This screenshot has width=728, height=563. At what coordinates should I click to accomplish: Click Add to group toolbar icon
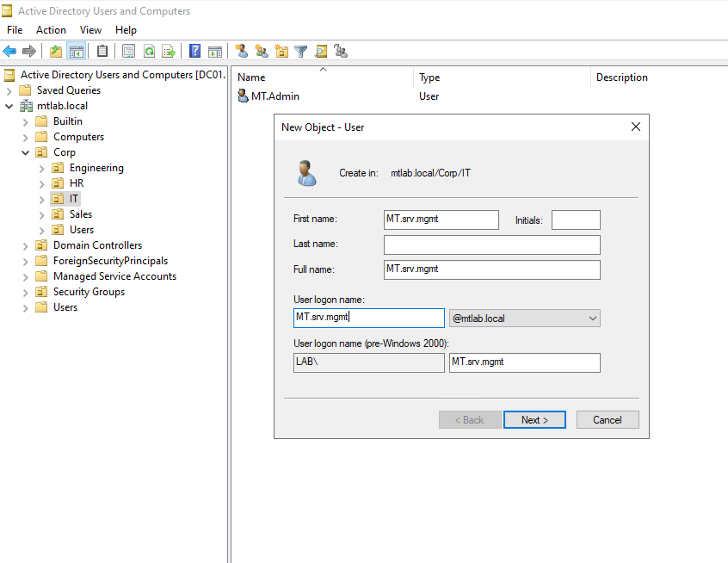click(x=341, y=51)
